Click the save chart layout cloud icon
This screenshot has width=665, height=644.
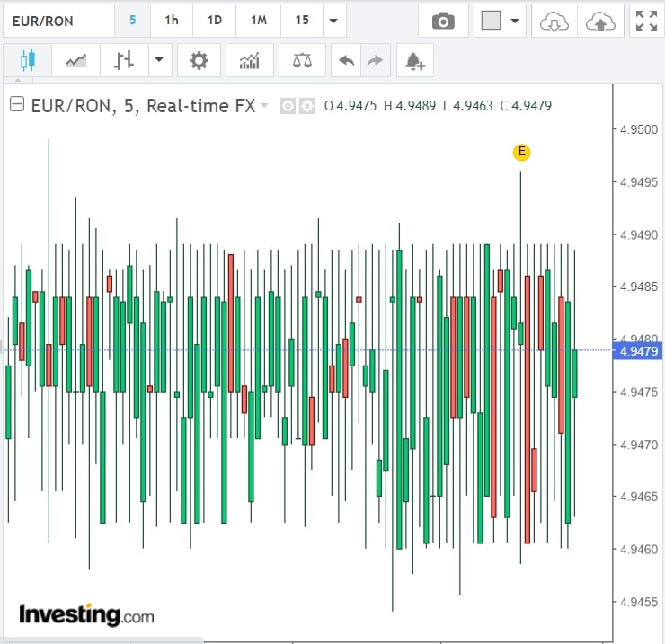[x=599, y=21]
